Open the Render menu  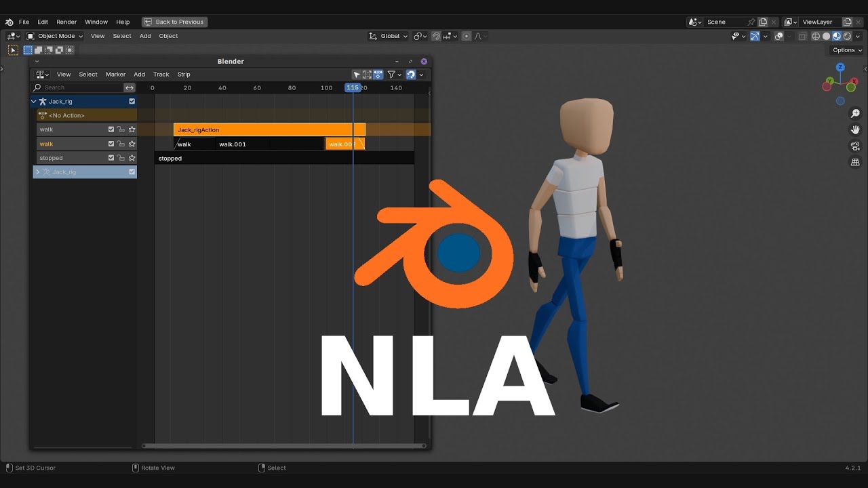pos(66,22)
